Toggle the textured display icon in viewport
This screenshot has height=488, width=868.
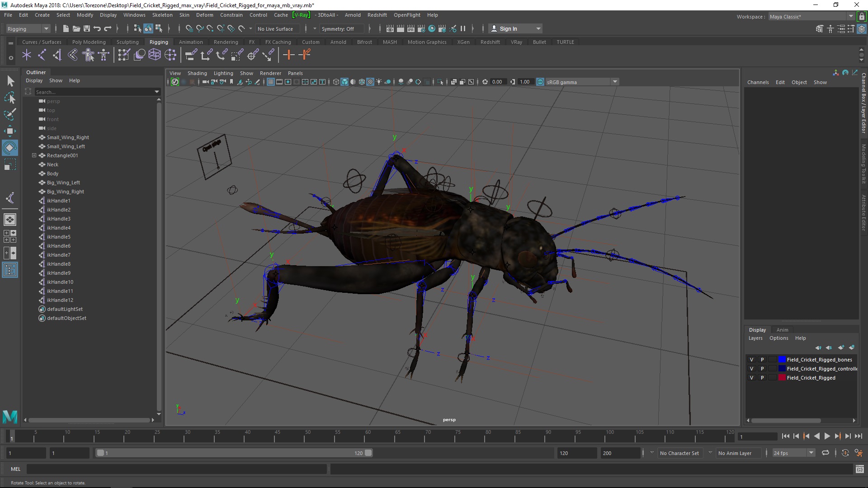370,82
